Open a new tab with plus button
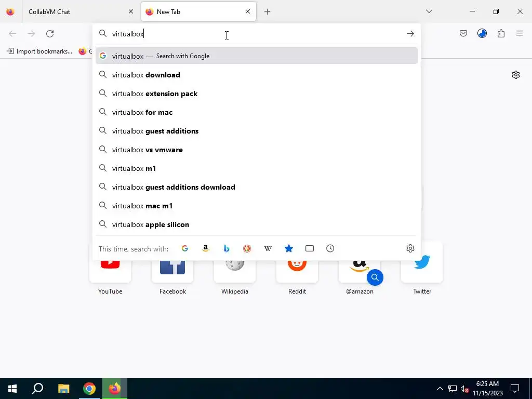 (268, 12)
